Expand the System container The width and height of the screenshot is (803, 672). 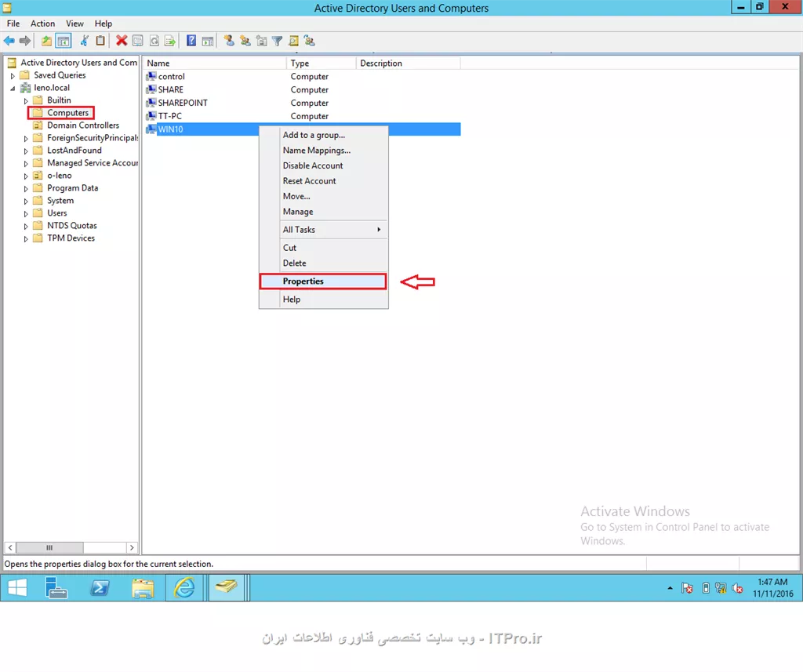[x=26, y=202]
